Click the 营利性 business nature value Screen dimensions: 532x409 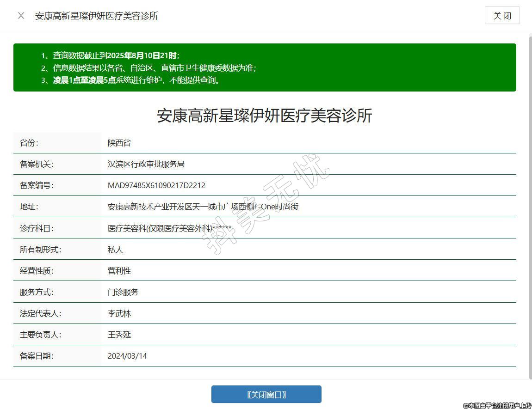point(119,271)
